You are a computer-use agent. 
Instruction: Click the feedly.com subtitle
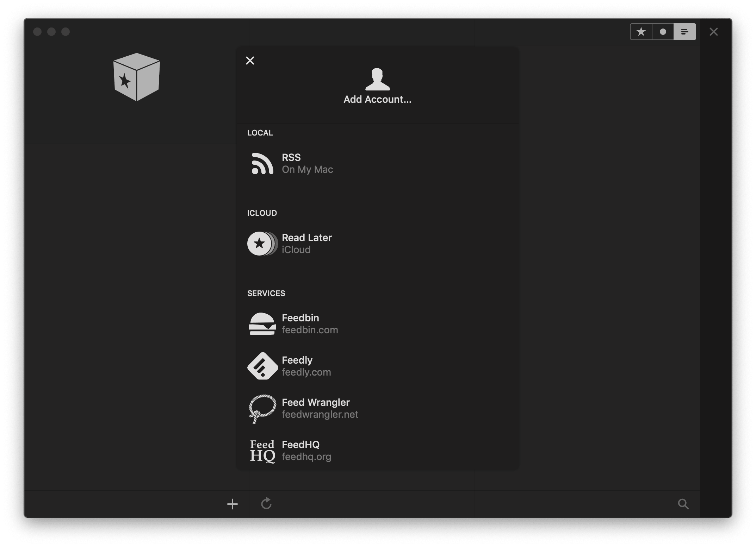click(306, 372)
